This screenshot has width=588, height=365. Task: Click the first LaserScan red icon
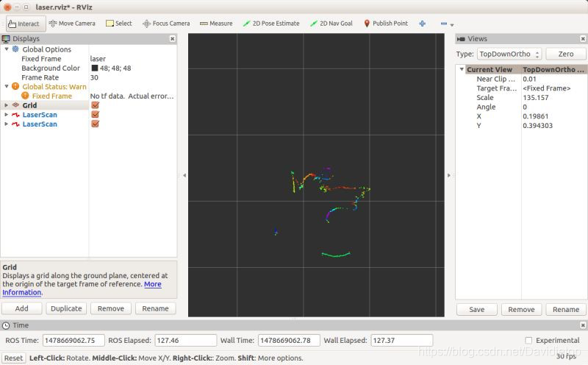tap(15, 115)
